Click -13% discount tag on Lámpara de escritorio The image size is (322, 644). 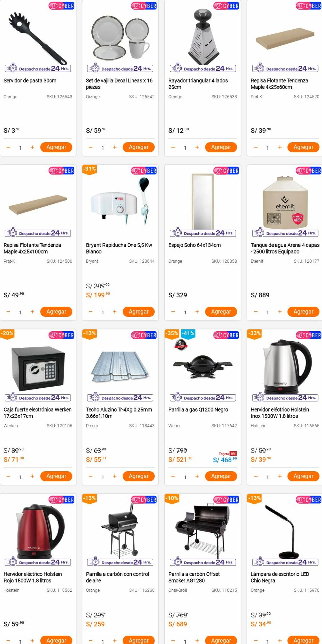[254, 498]
